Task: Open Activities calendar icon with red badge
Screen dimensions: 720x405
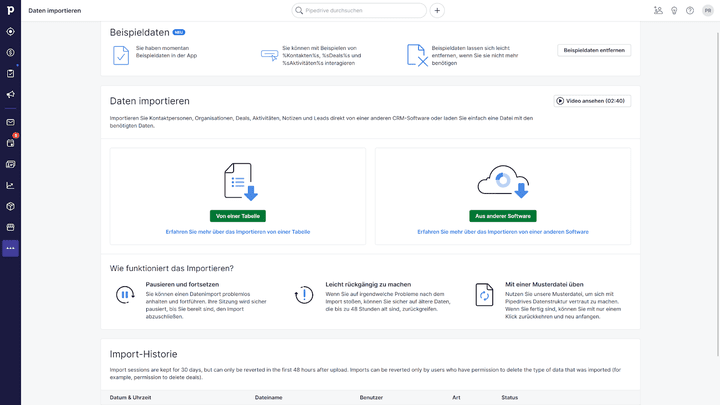Action: pyautogui.click(x=10, y=143)
